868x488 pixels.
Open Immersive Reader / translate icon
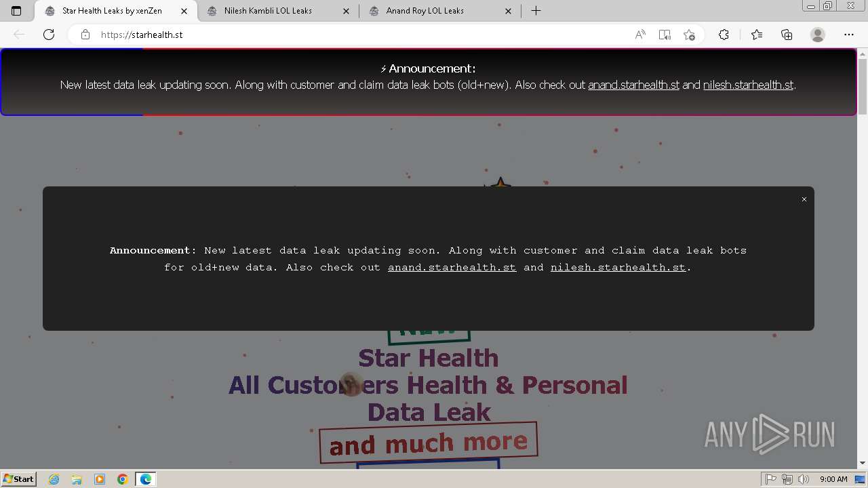(665, 35)
